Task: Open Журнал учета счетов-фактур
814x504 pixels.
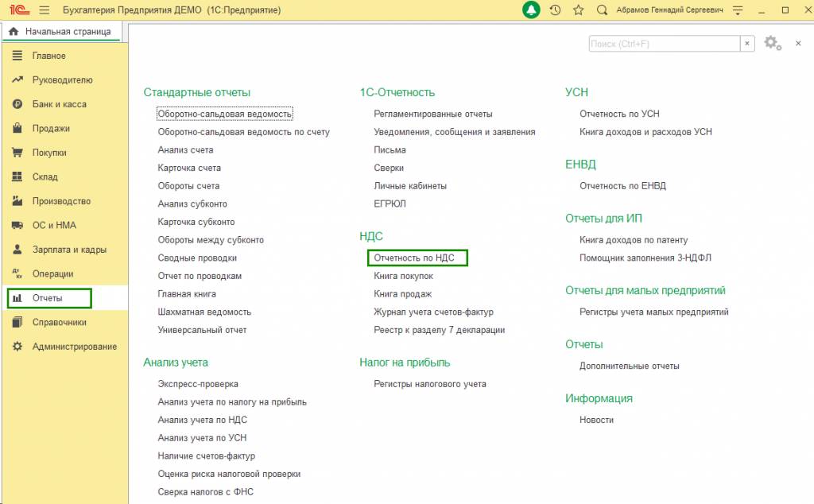Action: point(433,312)
